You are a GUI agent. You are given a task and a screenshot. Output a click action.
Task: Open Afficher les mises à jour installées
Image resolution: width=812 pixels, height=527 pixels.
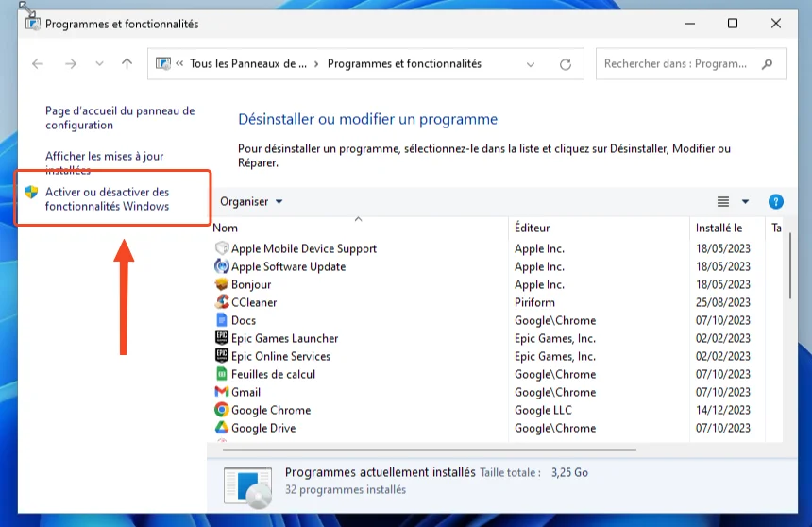[x=104, y=162]
